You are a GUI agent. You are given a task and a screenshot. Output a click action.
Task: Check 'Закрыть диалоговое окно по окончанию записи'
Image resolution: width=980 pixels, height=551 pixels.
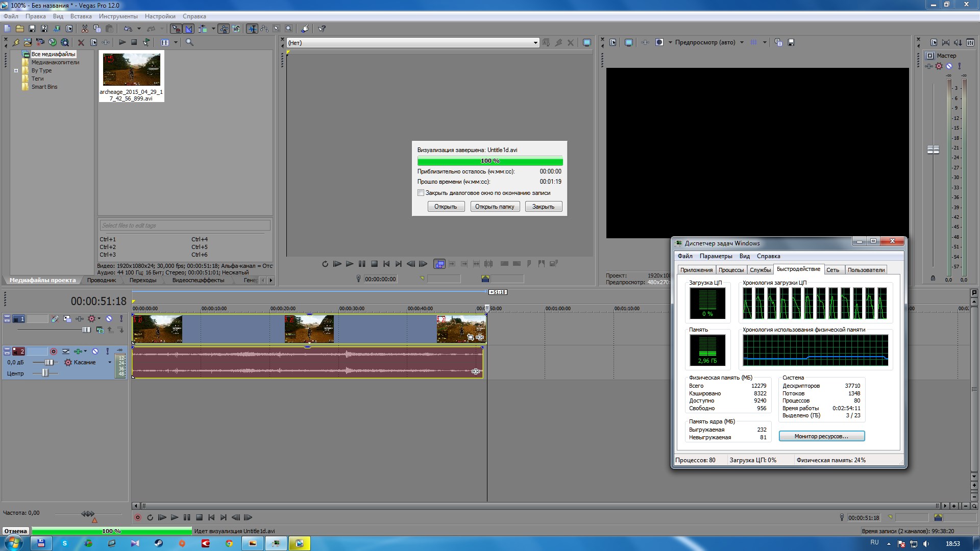point(421,193)
